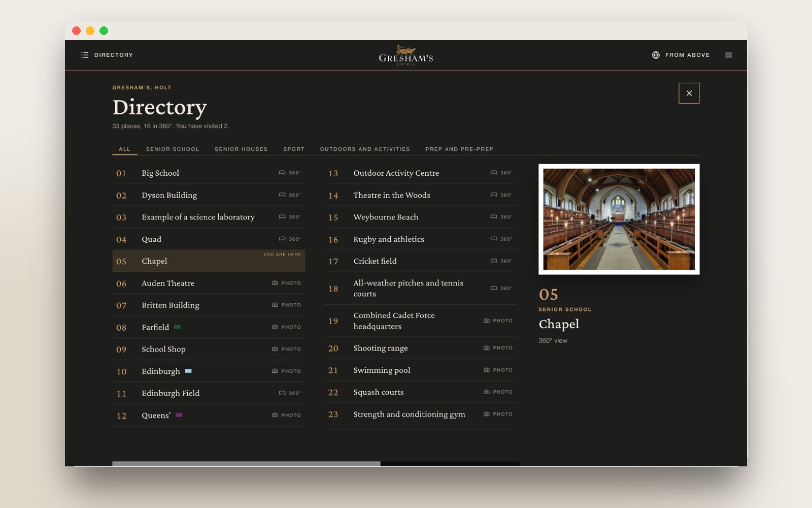Click the camera icon for Swimming pool
812x508 pixels.
487,370
